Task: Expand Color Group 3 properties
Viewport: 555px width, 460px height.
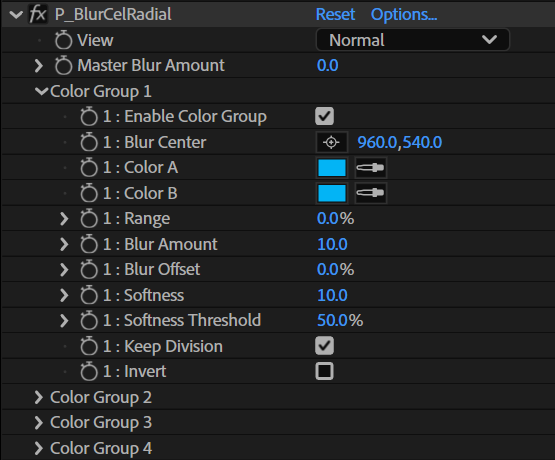Action: (39, 422)
